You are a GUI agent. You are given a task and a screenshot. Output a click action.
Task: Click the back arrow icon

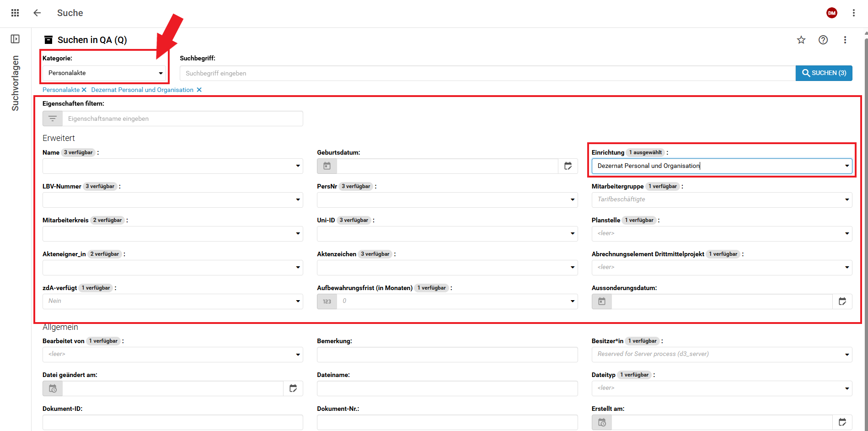click(x=37, y=13)
